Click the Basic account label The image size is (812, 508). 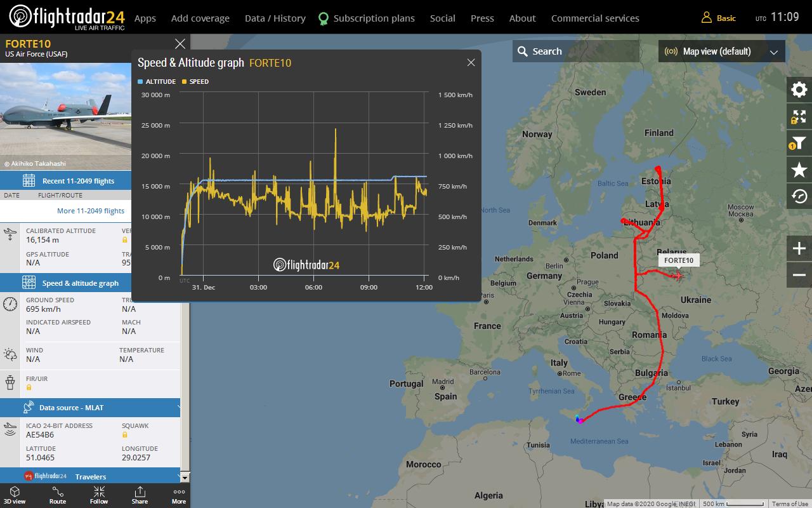click(726, 18)
